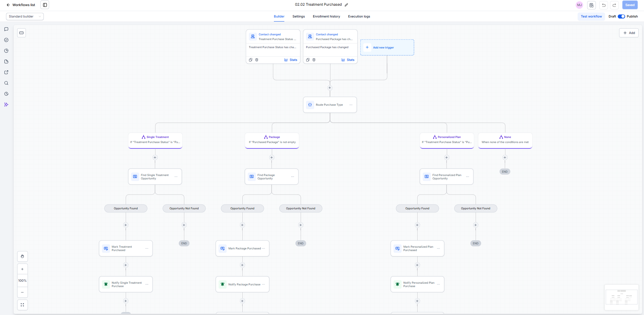
Task: Open the Enrollment history tab
Action: point(326,16)
